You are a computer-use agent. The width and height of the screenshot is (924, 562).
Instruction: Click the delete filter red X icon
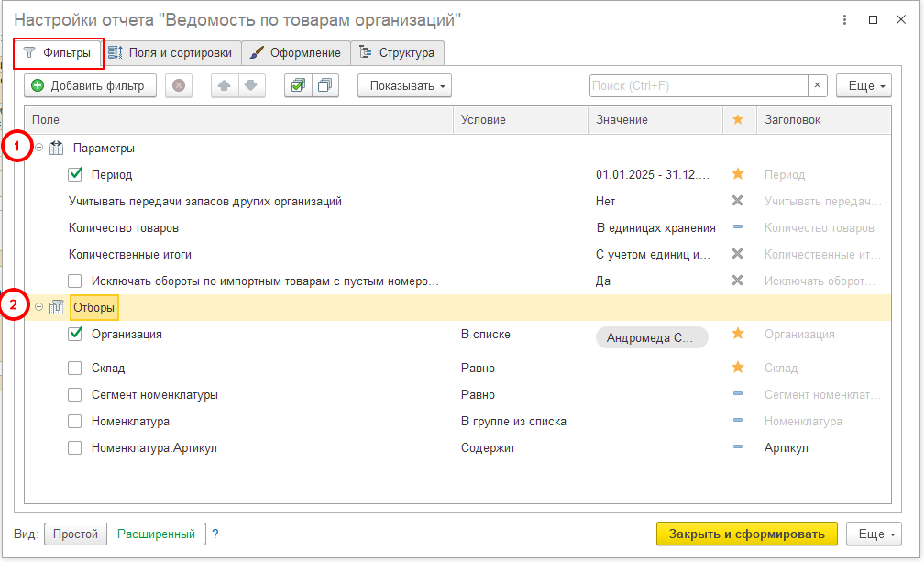coord(179,86)
